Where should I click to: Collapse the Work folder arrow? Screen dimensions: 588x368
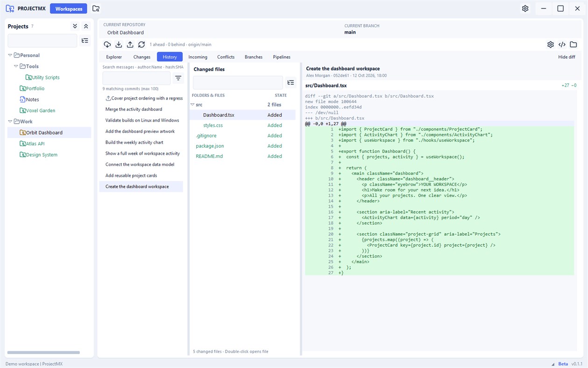10,122
